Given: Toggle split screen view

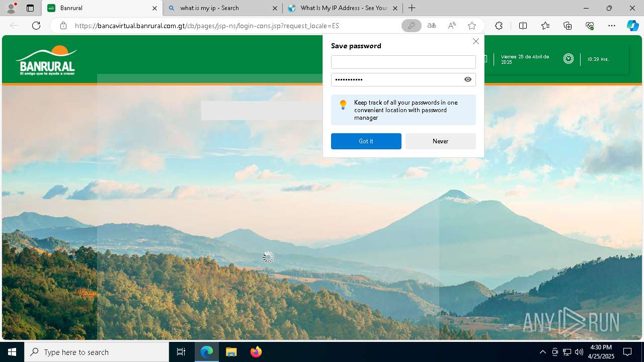Looking at the screenshot, I should [x=523, y=26].
